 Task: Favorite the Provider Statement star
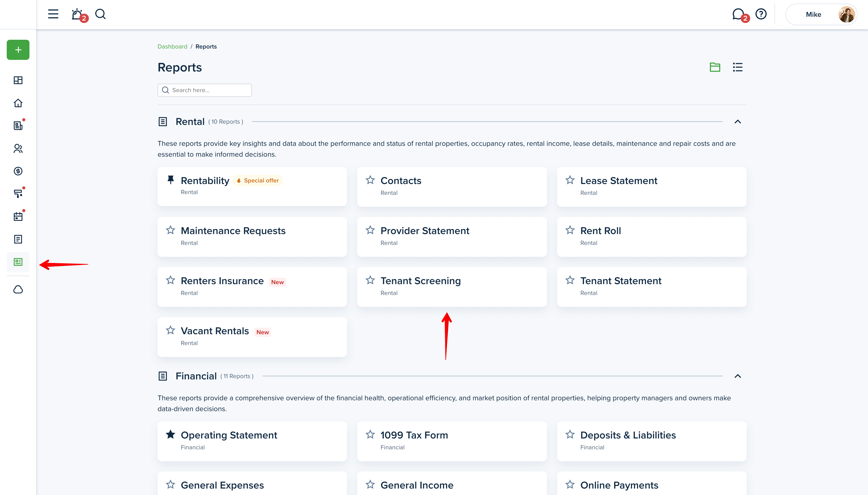(370, 230)
